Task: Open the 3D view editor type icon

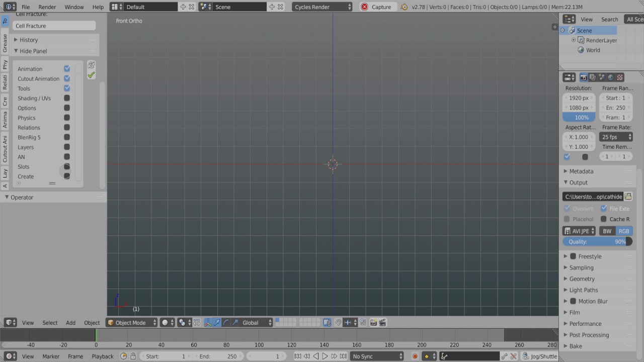Action: [10, 323]
